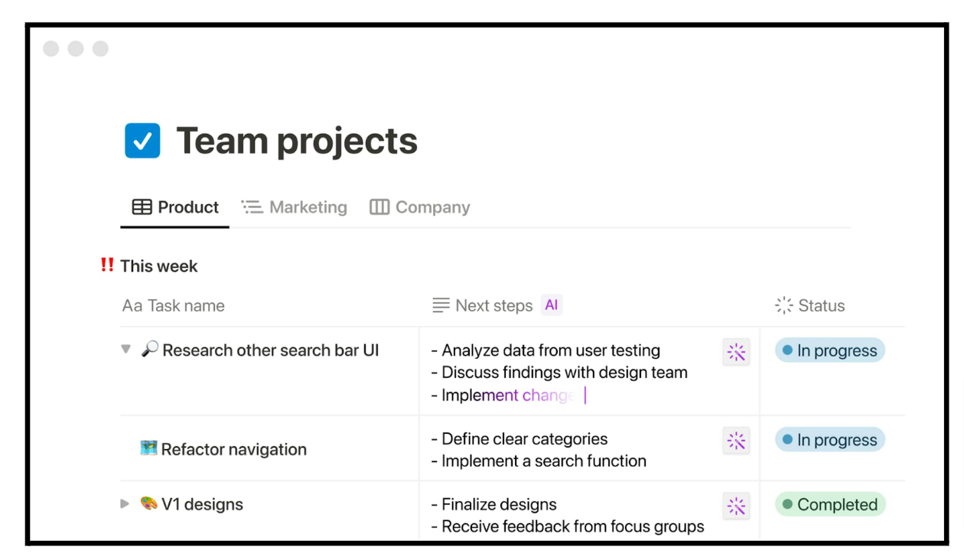Click the magnifying glass icon on Research task

[x=150, y=350]
